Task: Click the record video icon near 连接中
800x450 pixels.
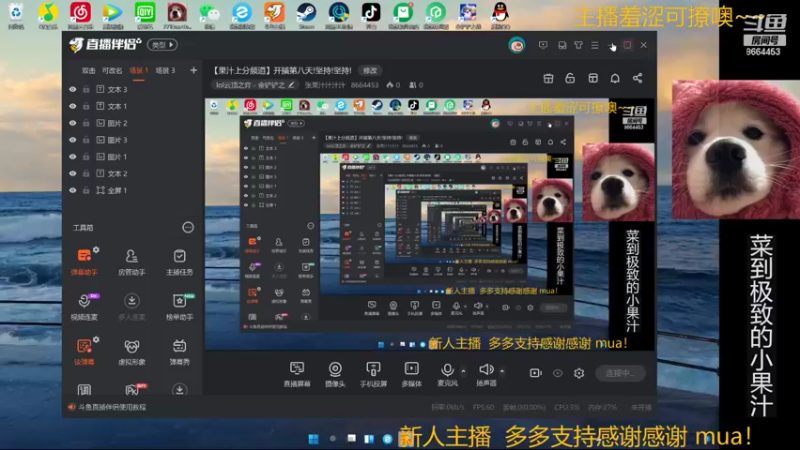Action: 535,373
